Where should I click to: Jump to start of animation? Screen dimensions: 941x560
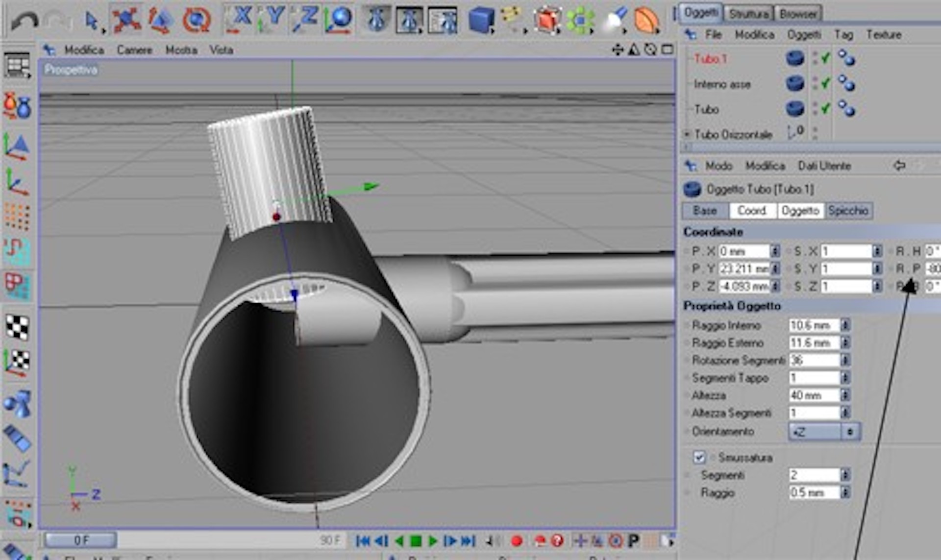363,541
